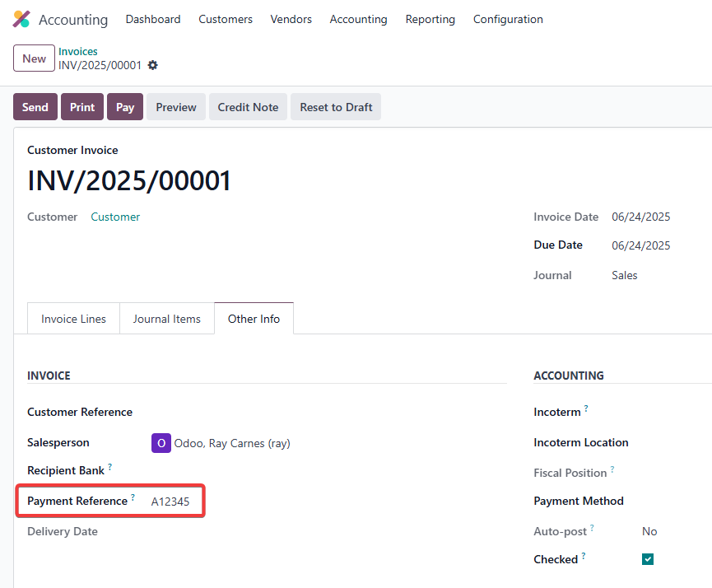Click the Recipient Bank help question mark
The width and height of the screenshot is (712, 588).
(x=110, y=466)
